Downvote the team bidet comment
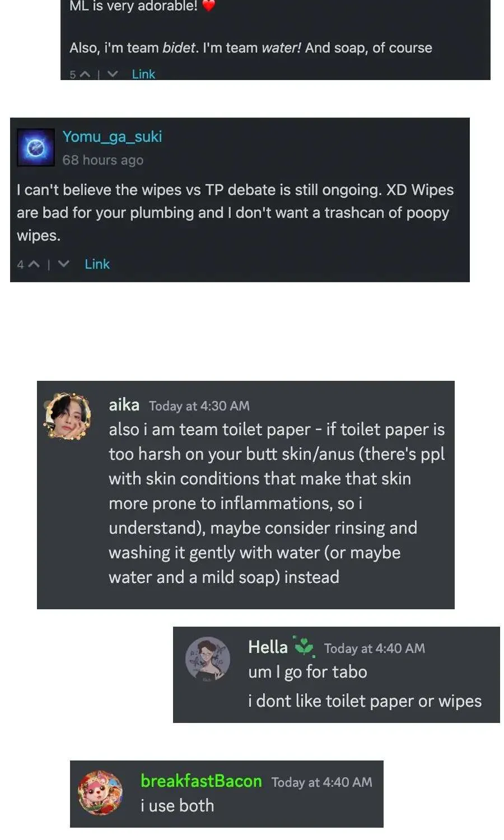 pyautogui.click(x=113, y=74)
